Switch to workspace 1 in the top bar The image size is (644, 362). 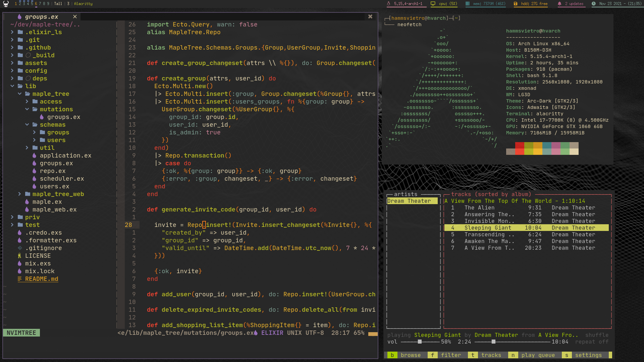(16, 4)
